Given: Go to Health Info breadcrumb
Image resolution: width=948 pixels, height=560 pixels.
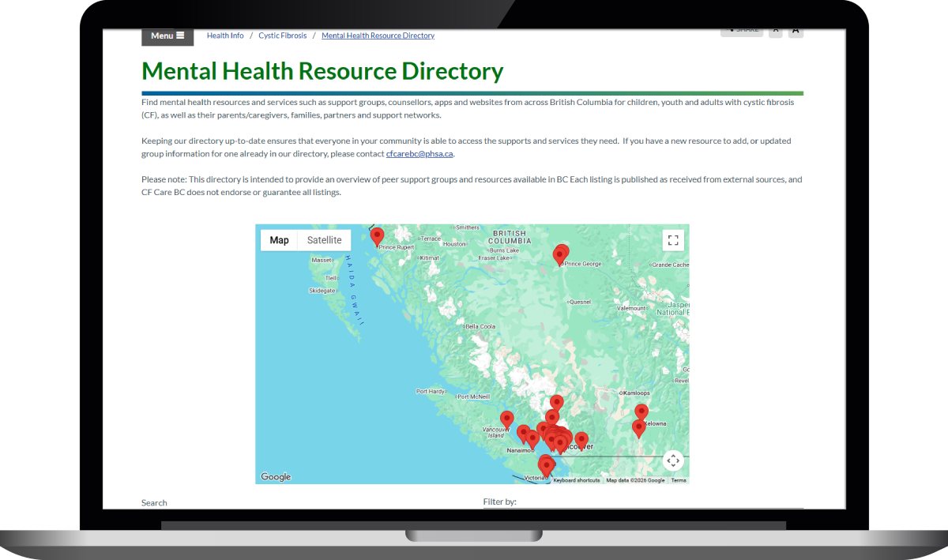Looking at the screenshot, I should click(x=225, y=36).
